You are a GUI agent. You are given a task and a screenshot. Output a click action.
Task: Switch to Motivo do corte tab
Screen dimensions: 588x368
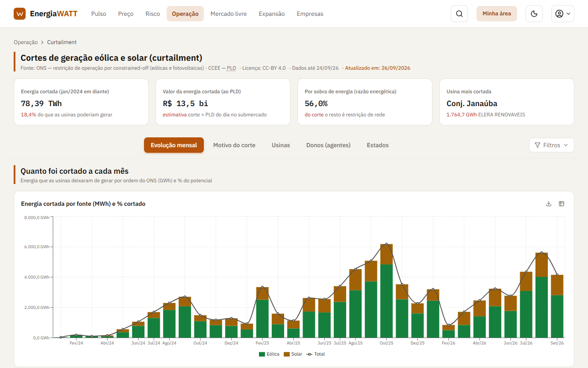tap(234, 145)
